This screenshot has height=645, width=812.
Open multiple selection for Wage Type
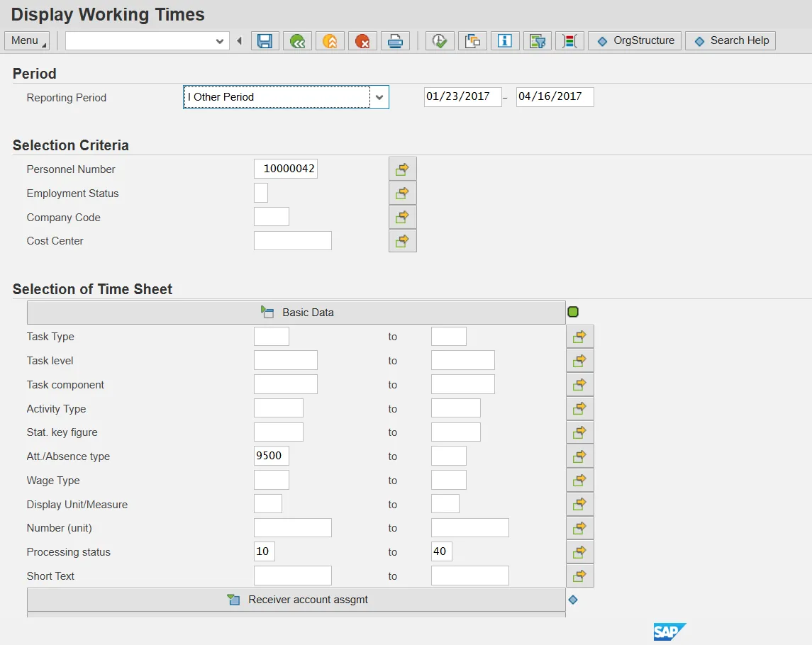[580, 481]
